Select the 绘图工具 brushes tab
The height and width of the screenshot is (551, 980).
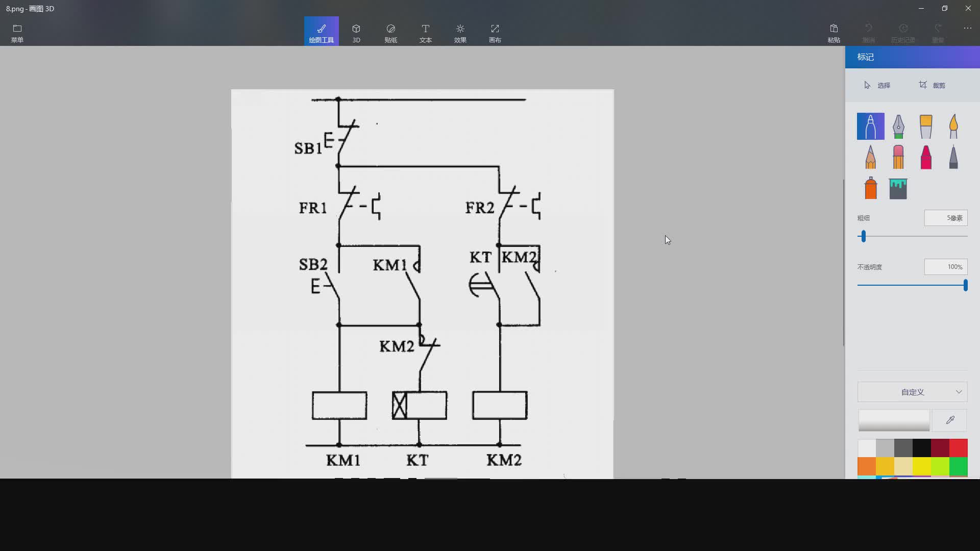click(x=322, y=32)
